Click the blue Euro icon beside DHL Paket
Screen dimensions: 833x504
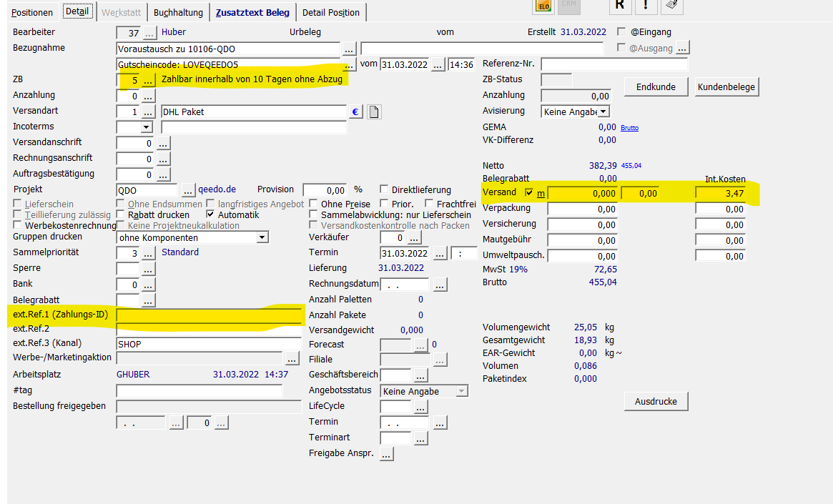click(355, 112)
